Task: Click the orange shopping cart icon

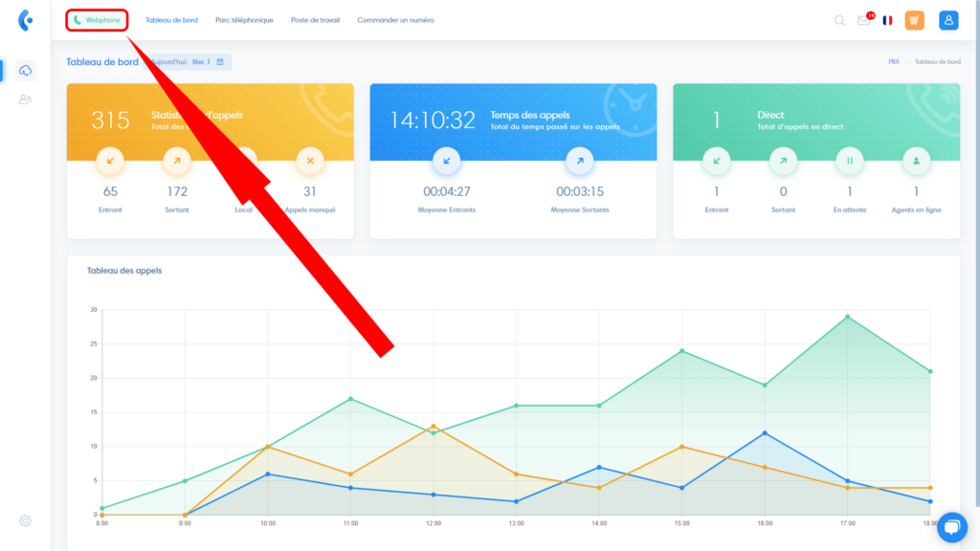Action: coord(914,20)
